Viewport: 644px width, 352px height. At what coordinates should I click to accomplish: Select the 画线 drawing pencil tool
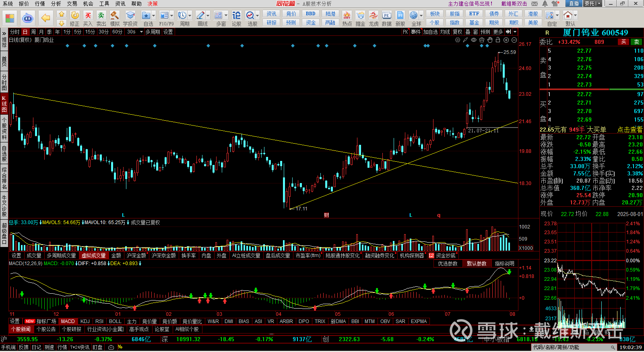tap(200, 16)
